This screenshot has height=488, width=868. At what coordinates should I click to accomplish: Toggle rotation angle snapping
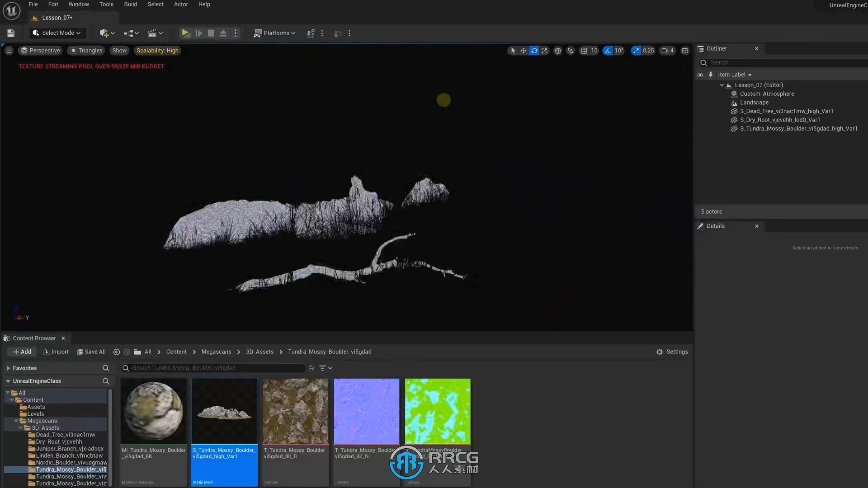pos(608,51)
